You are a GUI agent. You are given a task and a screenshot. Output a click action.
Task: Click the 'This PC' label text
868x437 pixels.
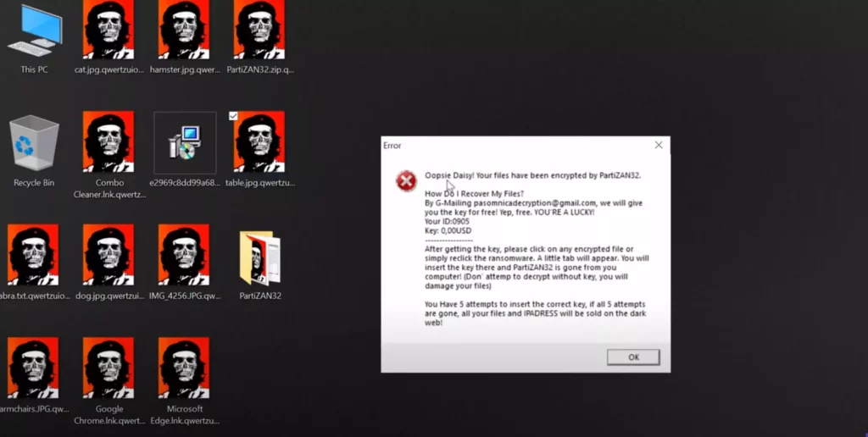(34, 69)
